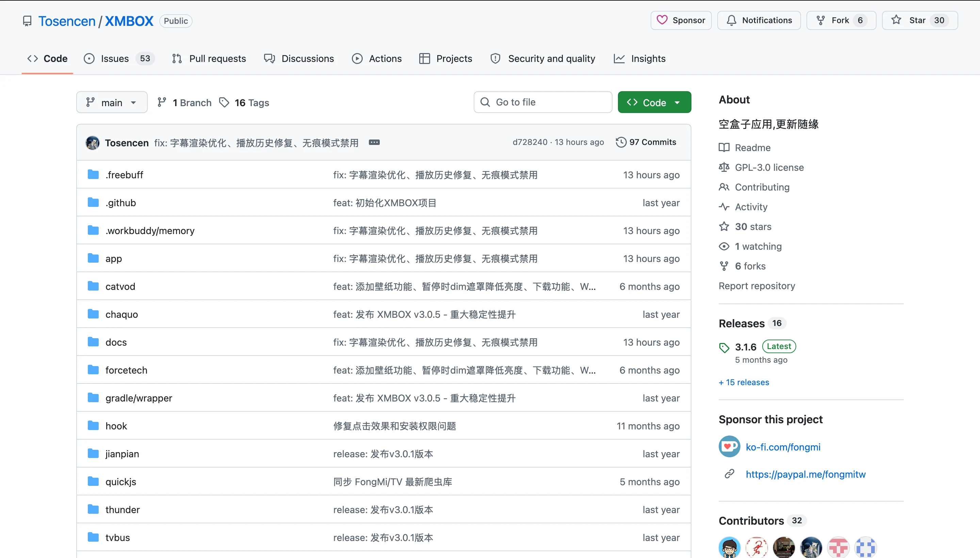Open the Issues tab
980x558 pixels.
119,59
